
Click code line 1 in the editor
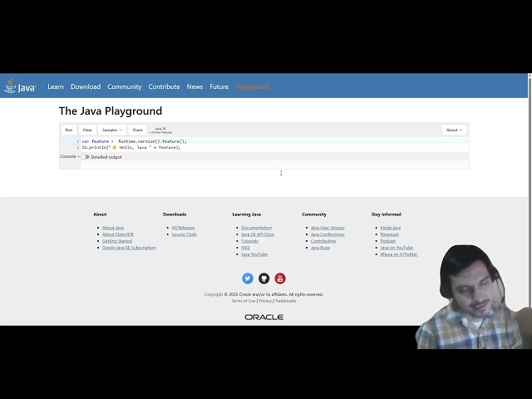(134, 141)
